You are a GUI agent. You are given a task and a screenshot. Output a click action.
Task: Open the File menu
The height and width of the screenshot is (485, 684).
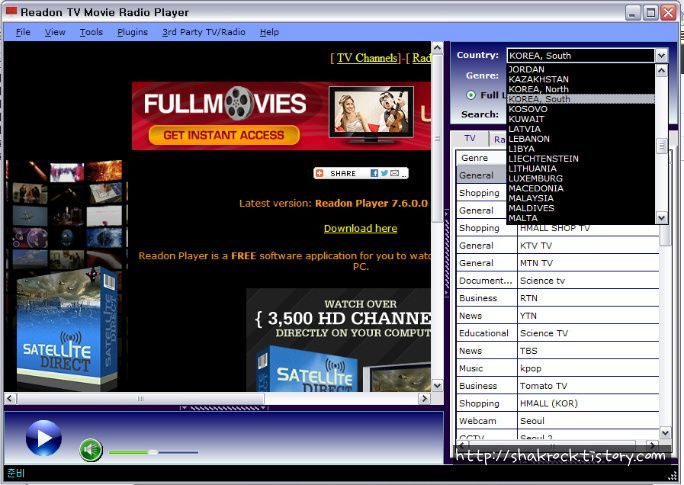pyautogui.click(x=23, y=32)
